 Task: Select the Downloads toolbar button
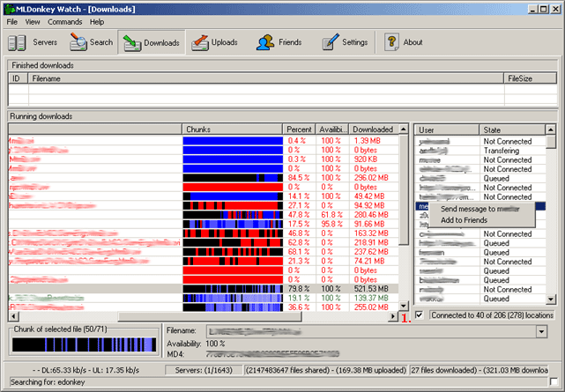(x=152, y=42)
